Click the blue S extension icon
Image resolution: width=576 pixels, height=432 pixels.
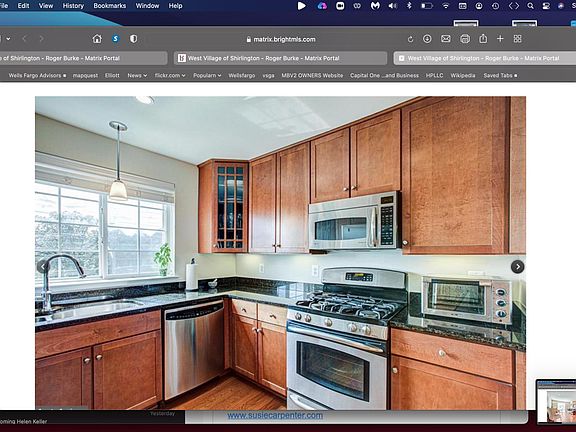pyautogui.click(x=115, y=39)
